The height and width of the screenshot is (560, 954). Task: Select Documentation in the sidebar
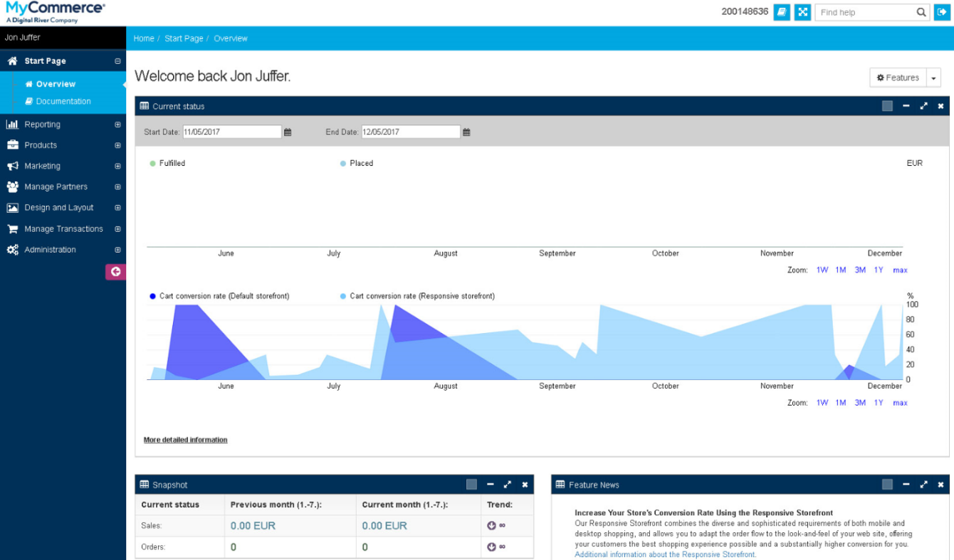click(x=63, y=102)
